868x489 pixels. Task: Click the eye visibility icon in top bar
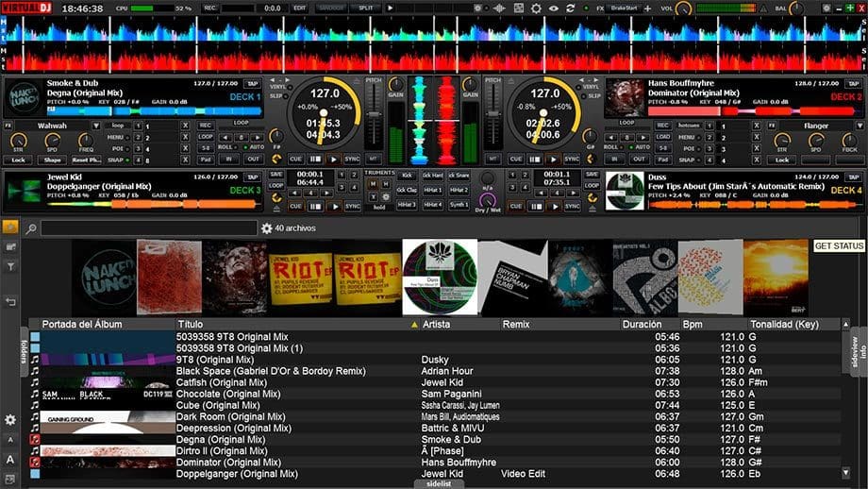click(x=554, y=8)
